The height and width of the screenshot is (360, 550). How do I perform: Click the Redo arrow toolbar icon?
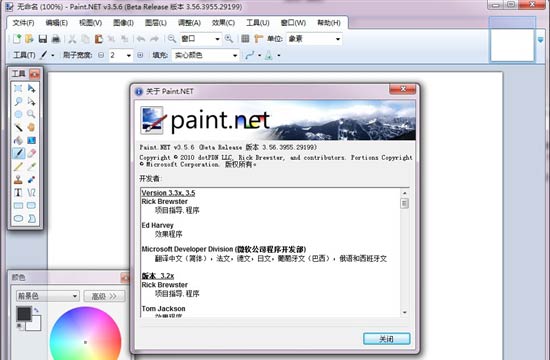pyautogui.click(x=154, y=39)
